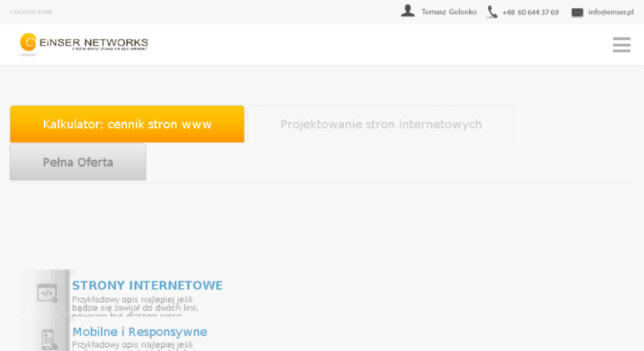644x351 pixels.
Task: Click the logo tagline under EINSER NETWORKS
Action: (109, 49)
